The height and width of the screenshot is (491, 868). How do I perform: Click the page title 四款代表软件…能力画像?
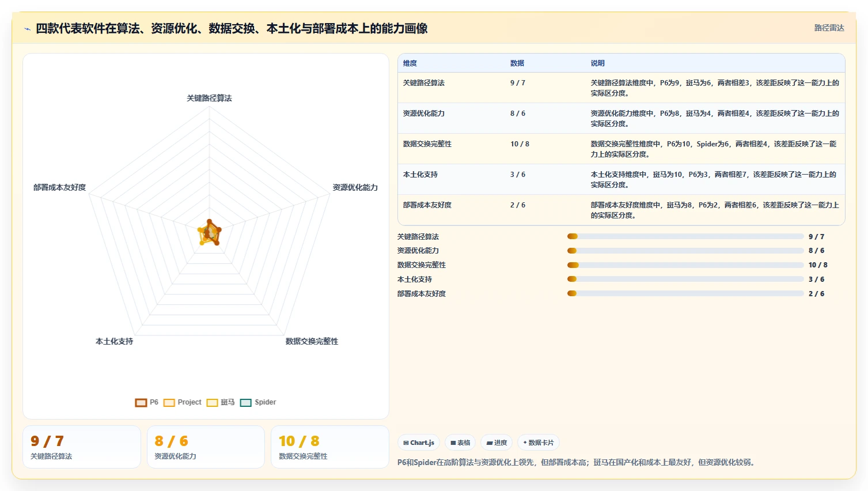click(232, 29)
